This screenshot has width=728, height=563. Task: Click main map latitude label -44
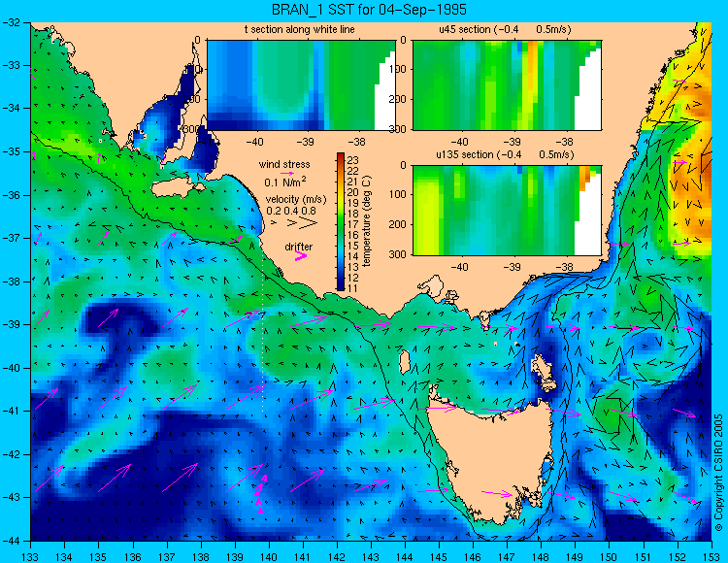pyautogui.click(x=11, y=541)
